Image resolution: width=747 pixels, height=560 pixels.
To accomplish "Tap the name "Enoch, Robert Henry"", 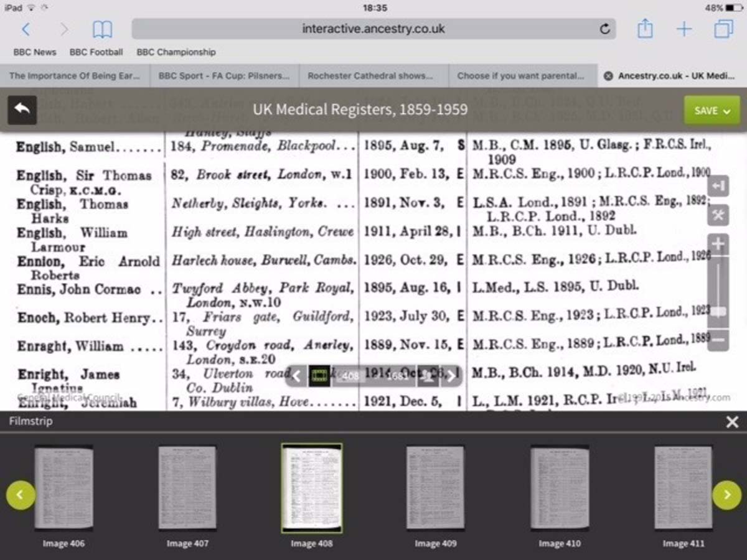I will (83, 318).
